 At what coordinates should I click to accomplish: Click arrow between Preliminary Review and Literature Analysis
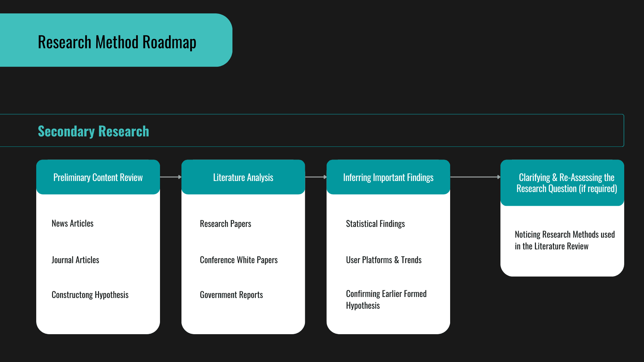[x=170, y=177]
